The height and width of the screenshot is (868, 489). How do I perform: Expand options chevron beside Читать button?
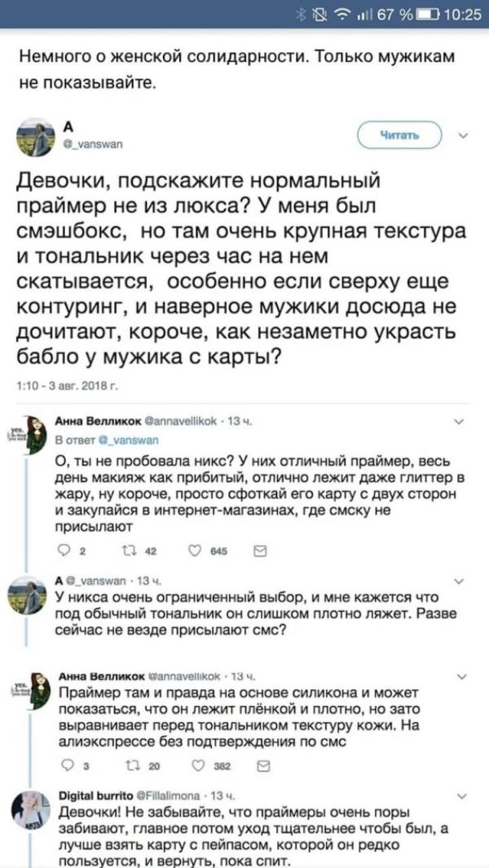tap(463, 135)
